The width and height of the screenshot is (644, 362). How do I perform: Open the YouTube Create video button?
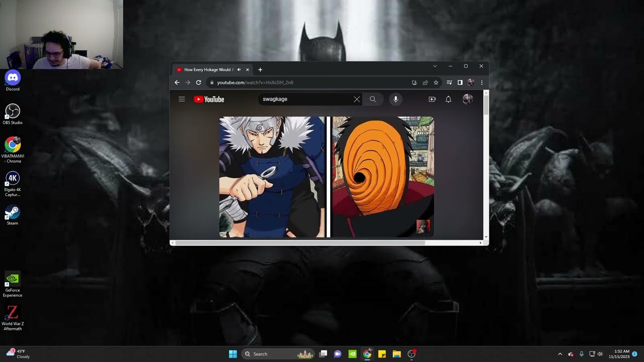[x=432, y=99]
